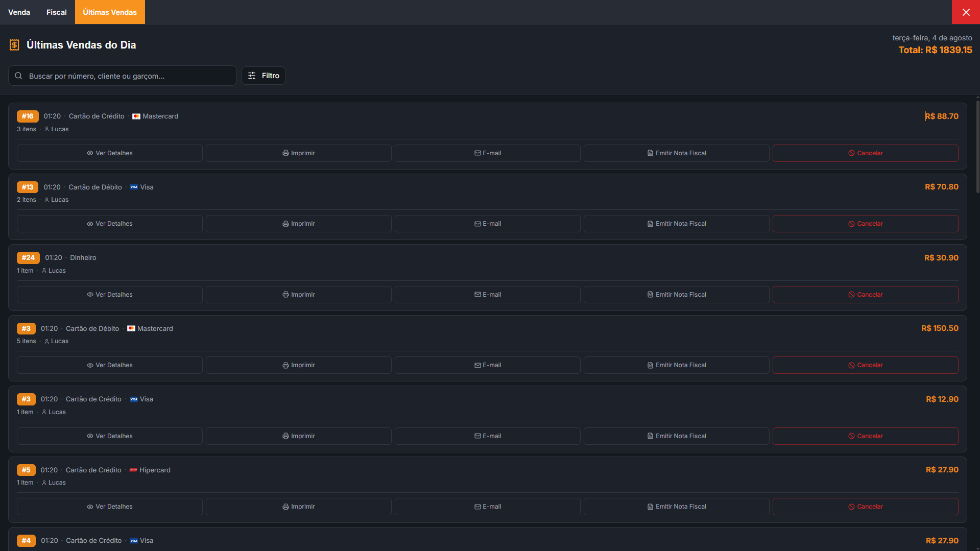The image size is (980, 551).
Task: Cancel the R$ 88.70 sale
Action: pos(866,153)
